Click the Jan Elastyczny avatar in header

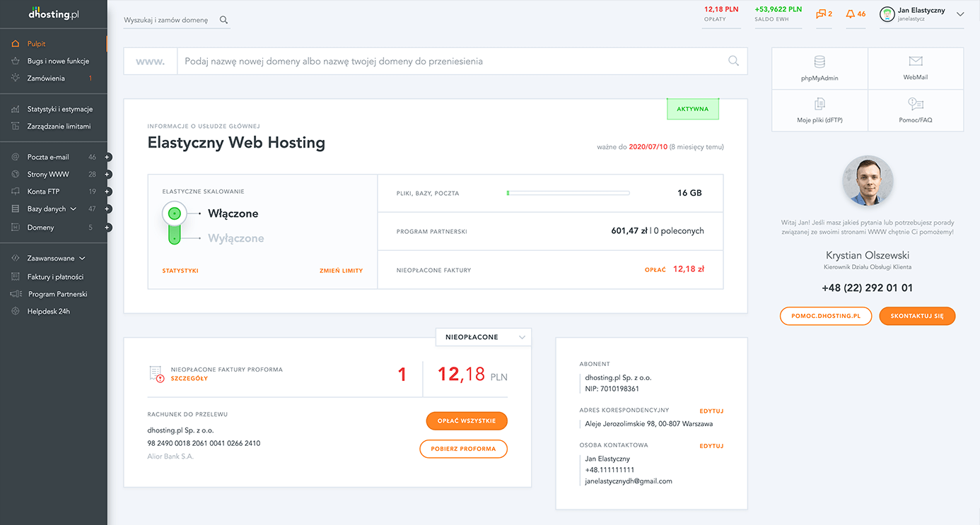pyautogui.click(x=887, y=14)
